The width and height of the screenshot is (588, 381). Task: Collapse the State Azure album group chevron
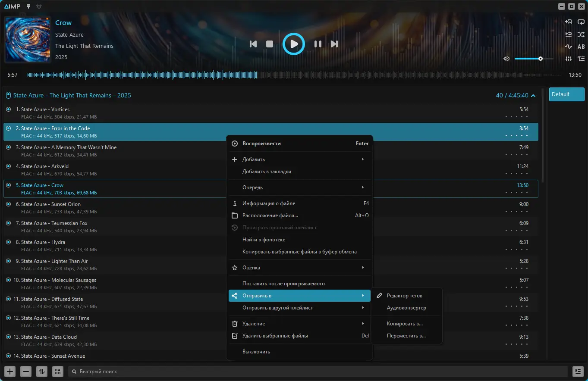(x=533, y=96)
